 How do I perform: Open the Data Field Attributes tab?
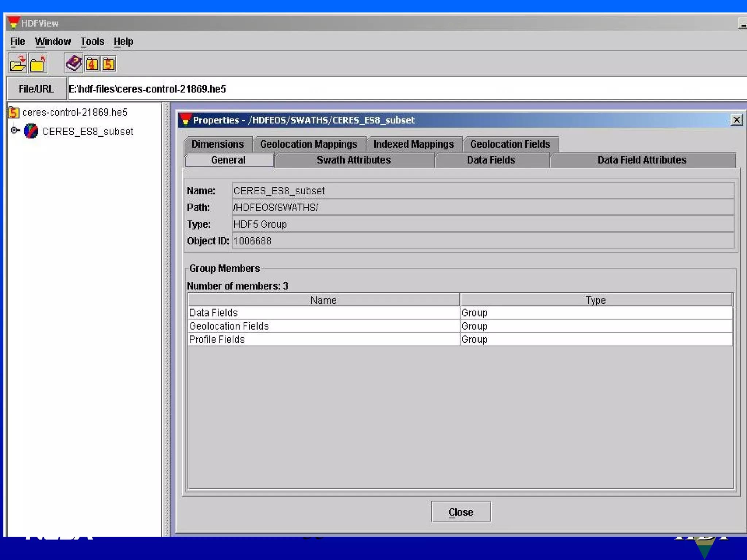[x=642, y=160]
